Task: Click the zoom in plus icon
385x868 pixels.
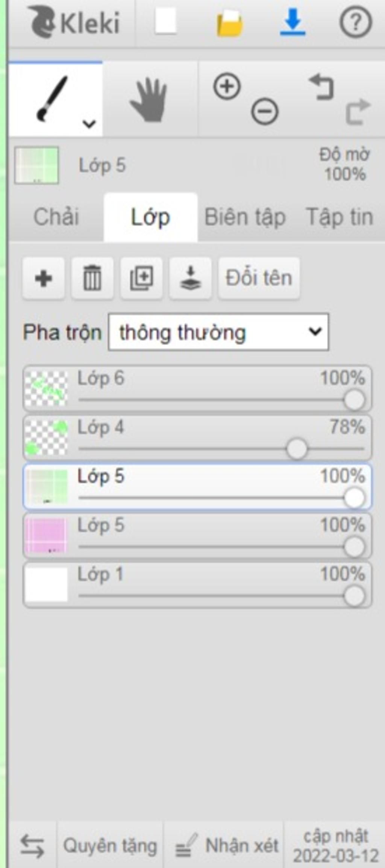Action: tap(227, 87)
